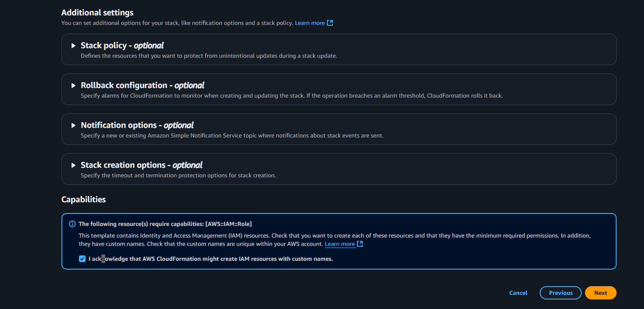Cancel the stack creation wizard
644x309 pixels.
coord(518,293)
